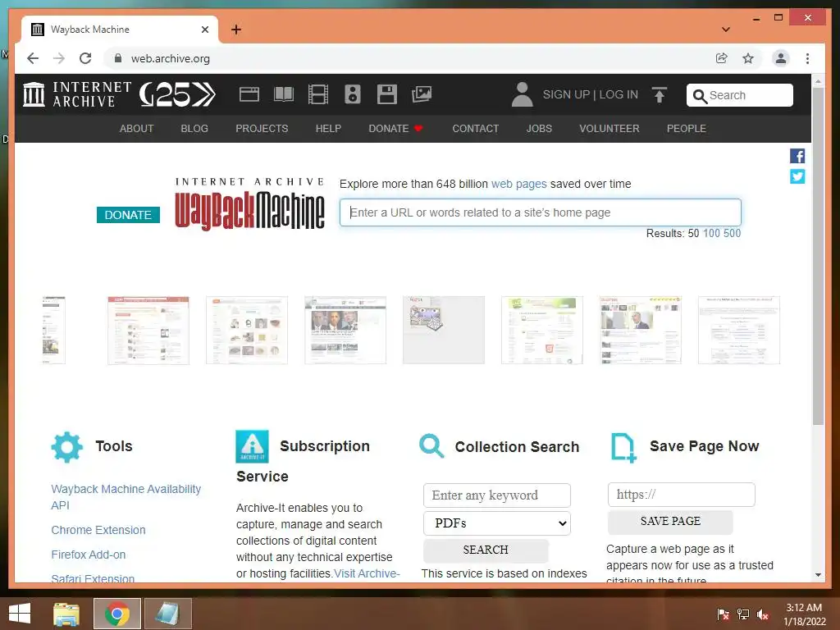Image resolution: width=840 pixels, height=630 pixels.
Task: Click the Upload arrow icon
Action: pos(660,95)
